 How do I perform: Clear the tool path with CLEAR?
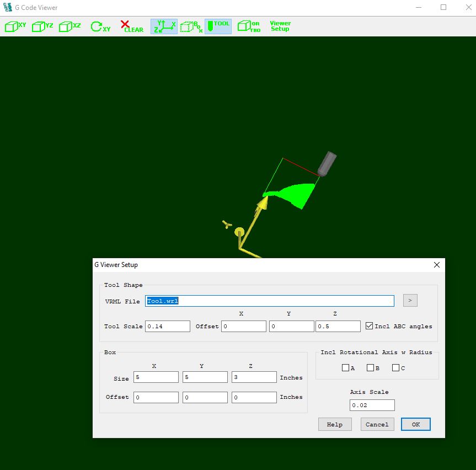point(132,26)
